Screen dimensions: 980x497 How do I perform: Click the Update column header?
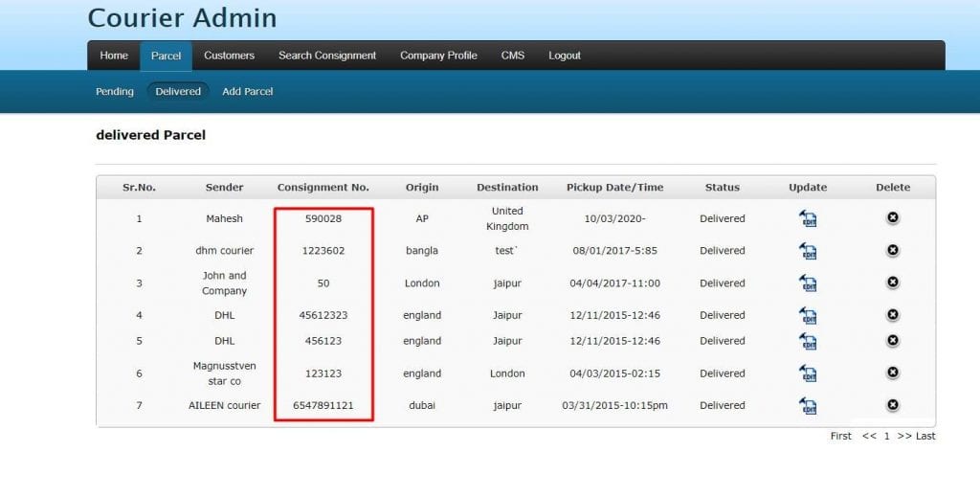click(x=808, y=188)
